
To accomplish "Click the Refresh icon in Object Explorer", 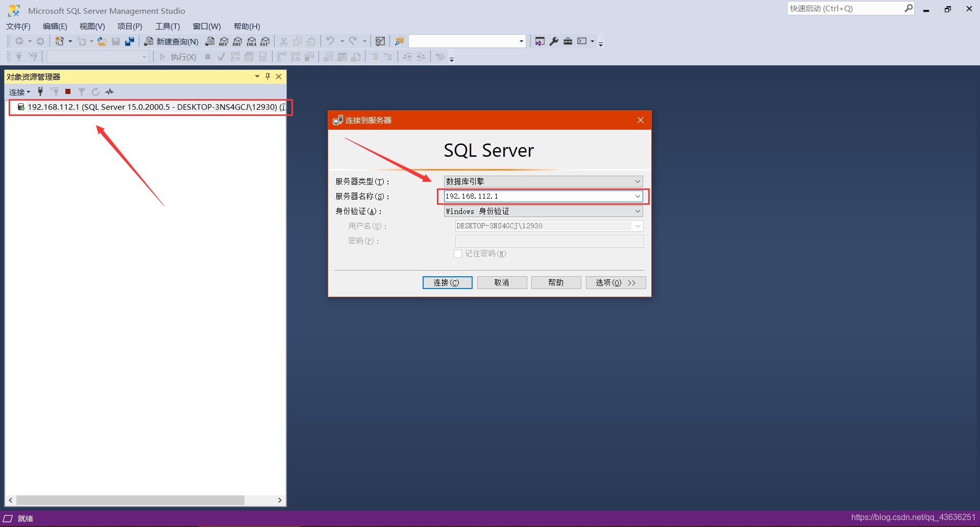I will point(95,92).
